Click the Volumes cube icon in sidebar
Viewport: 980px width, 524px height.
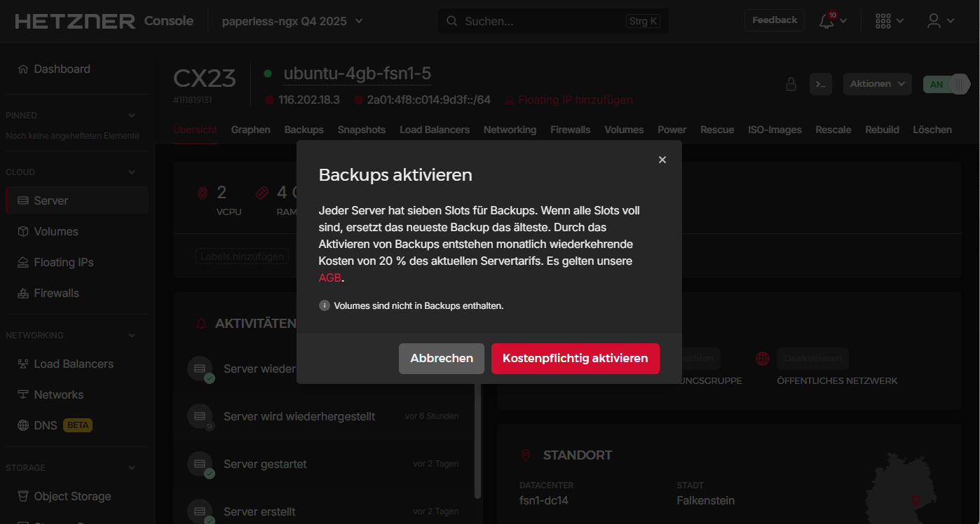23,231
